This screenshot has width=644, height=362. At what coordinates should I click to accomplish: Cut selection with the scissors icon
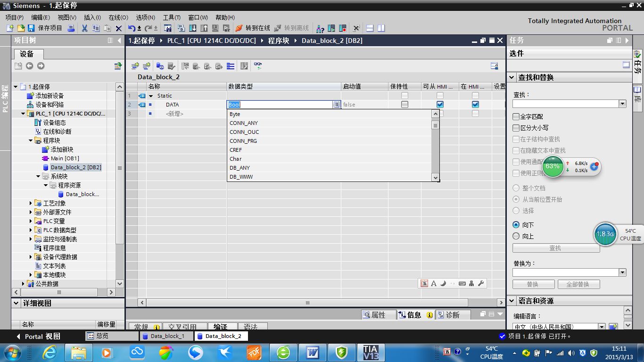point(85,28)
